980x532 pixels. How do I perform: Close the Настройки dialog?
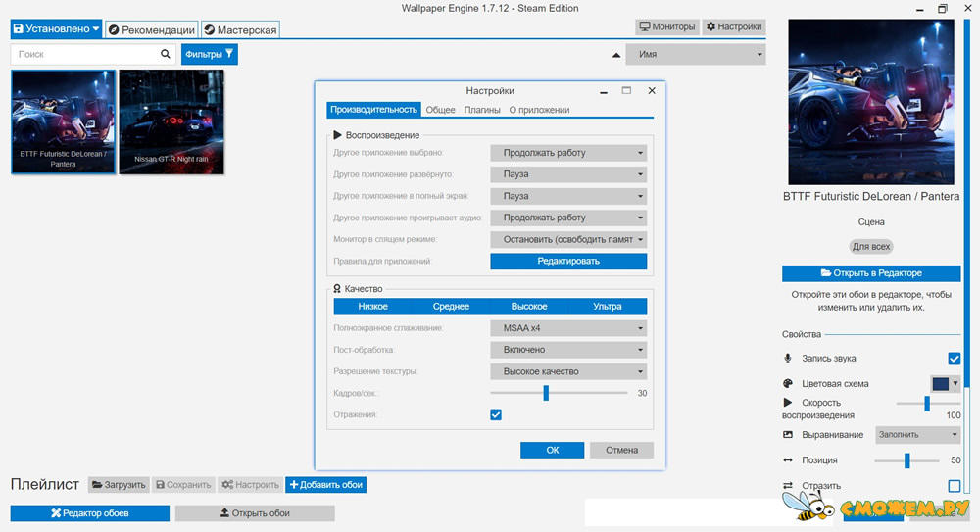click(652, 91)
